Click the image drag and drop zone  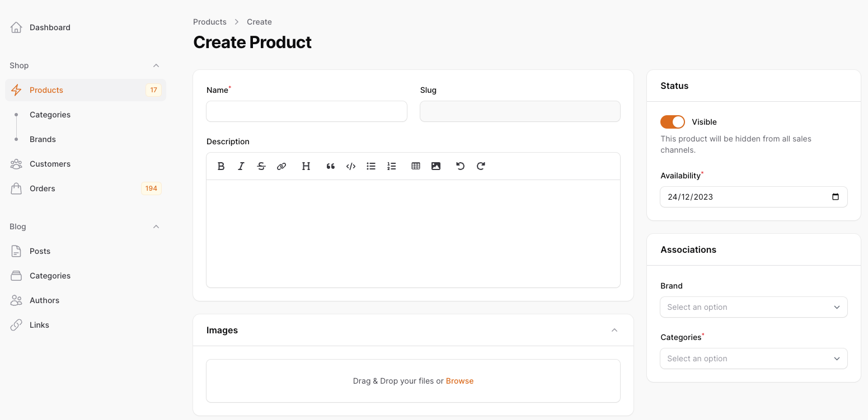click(x=413, y=381)
